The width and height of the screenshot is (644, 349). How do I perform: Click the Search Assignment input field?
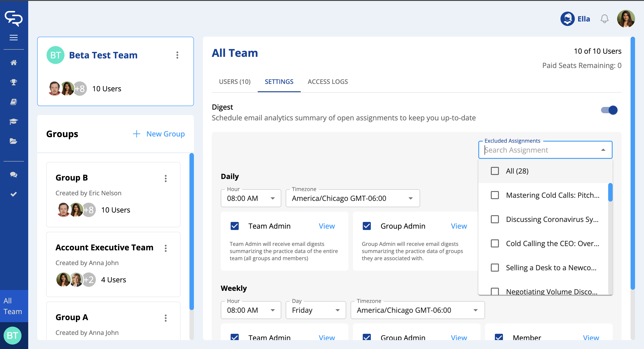[537, 150]
